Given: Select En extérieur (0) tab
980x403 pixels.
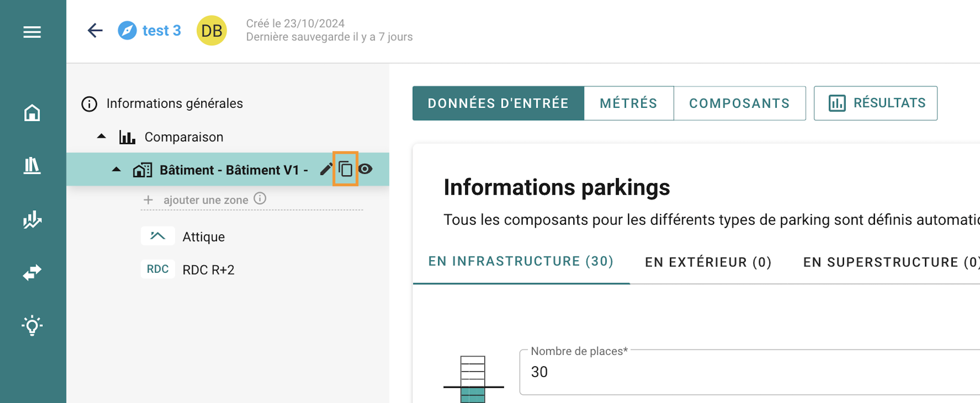Looking at the screenshot, I should (708, 262).
